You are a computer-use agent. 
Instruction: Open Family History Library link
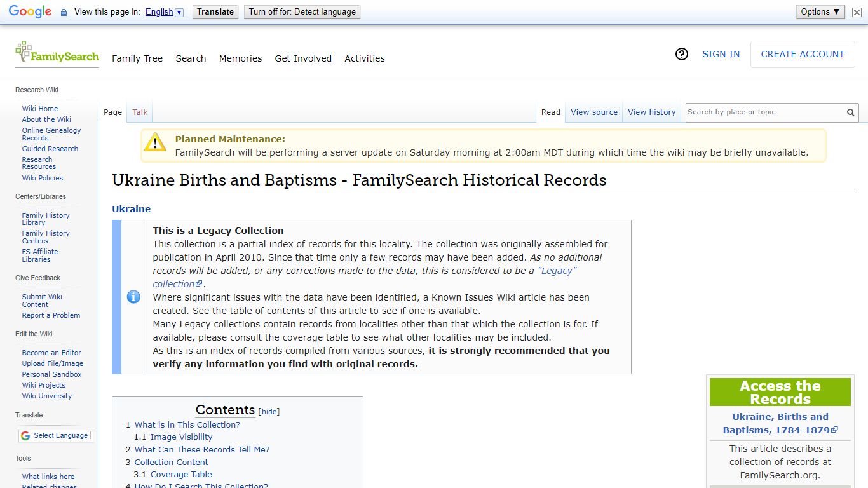pyautogui.click(x=46, y=219)
